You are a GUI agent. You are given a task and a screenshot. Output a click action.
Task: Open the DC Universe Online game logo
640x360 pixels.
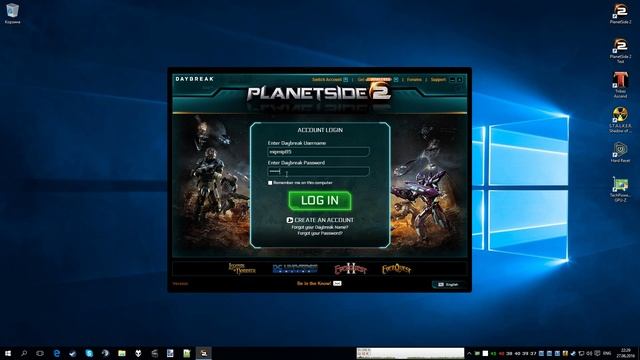pyautogui.click(x=295, y=269)
